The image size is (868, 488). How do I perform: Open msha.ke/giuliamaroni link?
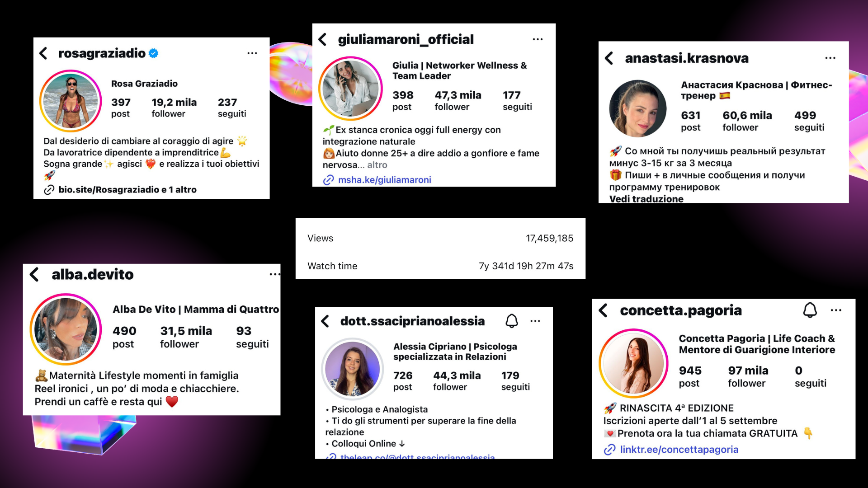click(384, 180)
